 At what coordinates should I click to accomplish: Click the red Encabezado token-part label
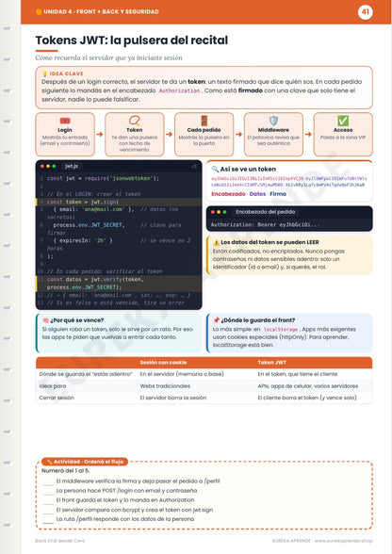tap(228, 194)
